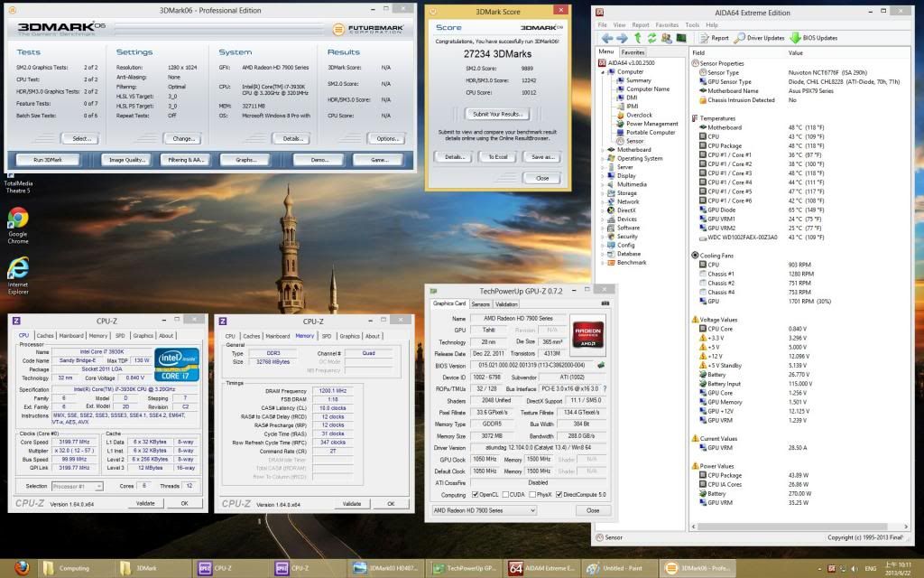Expand Storage node in AIDA64 tree

[x=602, y=193]
